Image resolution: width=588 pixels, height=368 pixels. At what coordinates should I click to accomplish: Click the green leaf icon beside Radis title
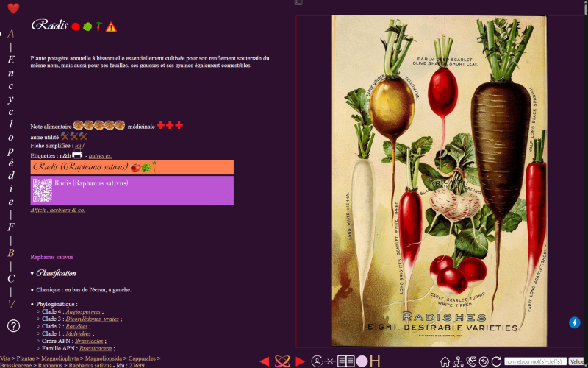pyautogui.click(x=87, y=26)
